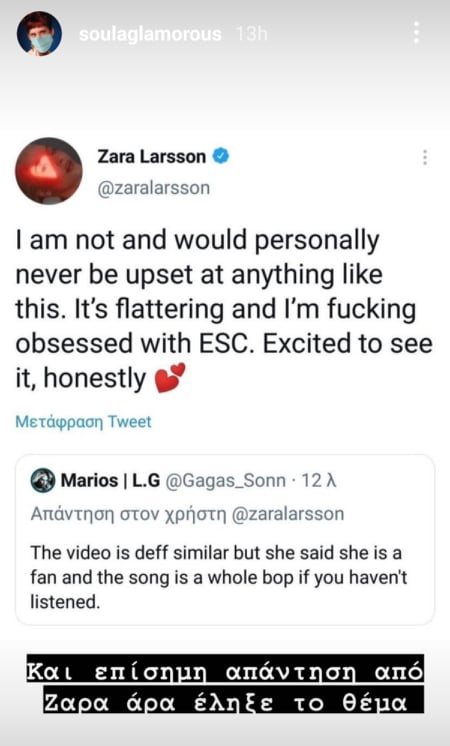Image resolution: width=450 pixels, height=746 pixels.
Task: Open the @Gagas_Sonn handle
Action: (x=225, y=481)
